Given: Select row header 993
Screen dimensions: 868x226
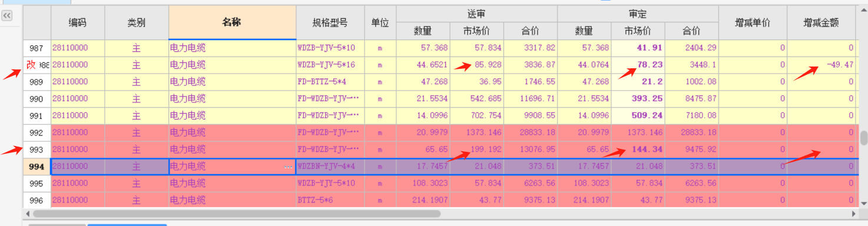Looking at the screenshot, I should pos(37,149).
